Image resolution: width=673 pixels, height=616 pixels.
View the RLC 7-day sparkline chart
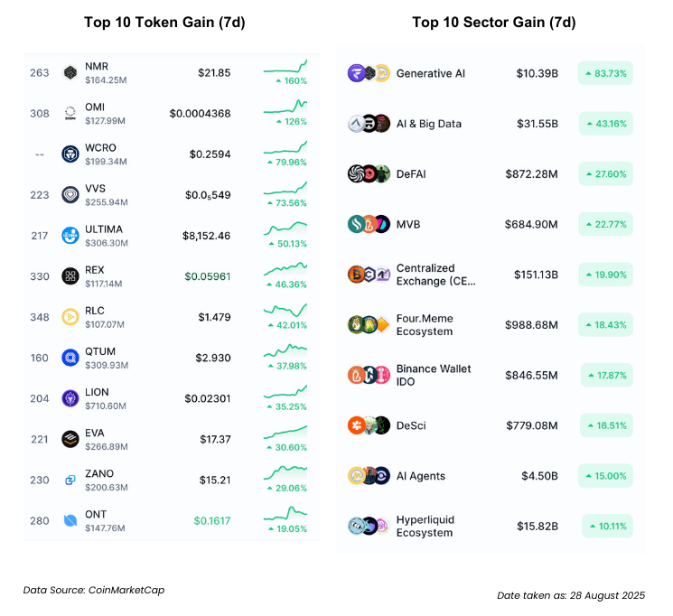(285, 310)
